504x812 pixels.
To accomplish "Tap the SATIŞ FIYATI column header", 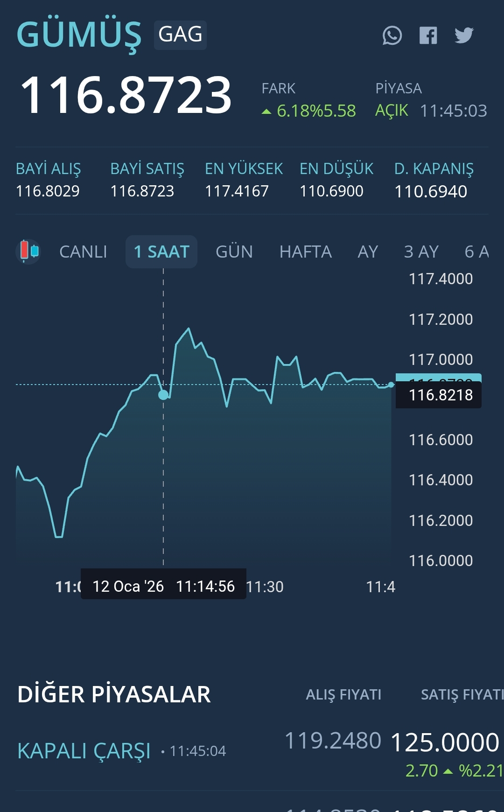I will (461, 694).
